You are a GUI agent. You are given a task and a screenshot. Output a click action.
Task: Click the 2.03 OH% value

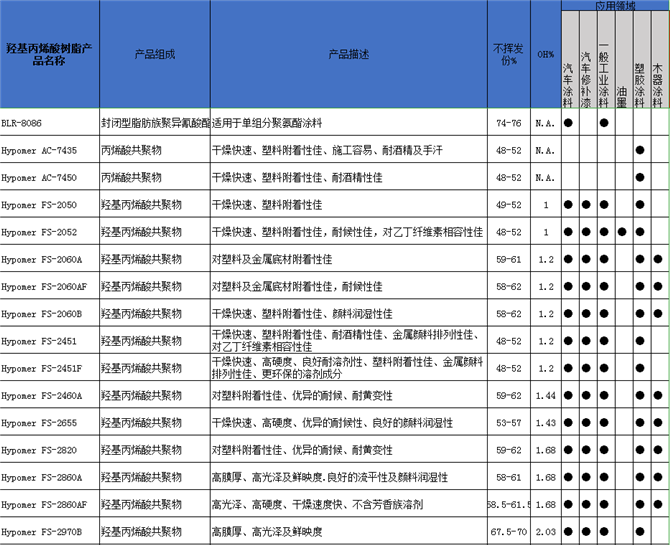pos(546,532)
